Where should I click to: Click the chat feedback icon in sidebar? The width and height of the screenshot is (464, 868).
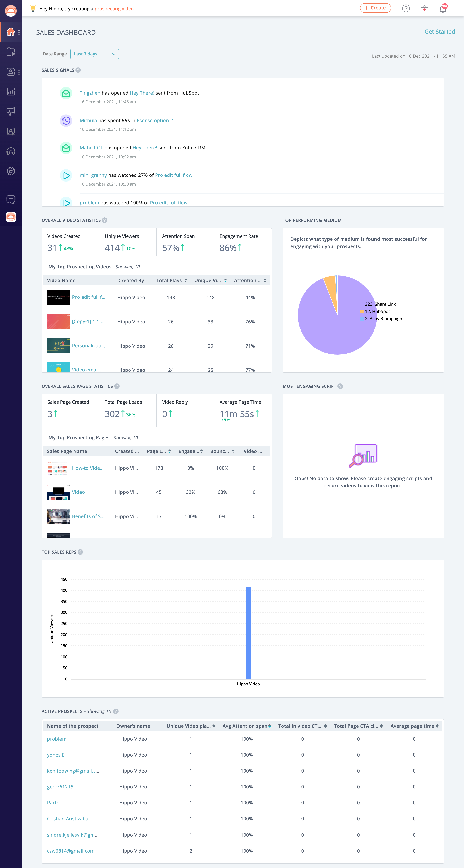pyautogui.click(x=11, y=200)
